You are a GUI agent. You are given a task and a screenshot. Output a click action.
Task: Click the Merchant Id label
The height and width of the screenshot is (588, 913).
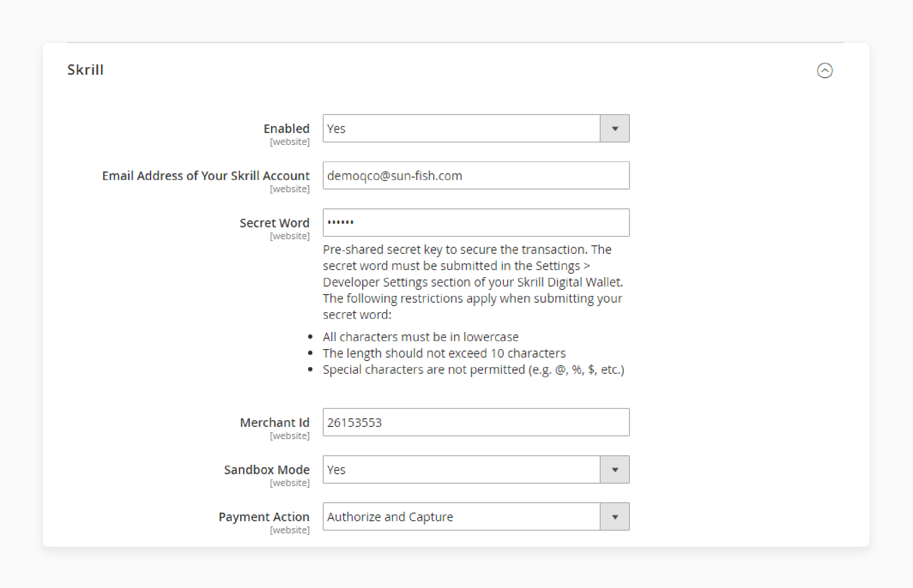(x=275, y=423)
